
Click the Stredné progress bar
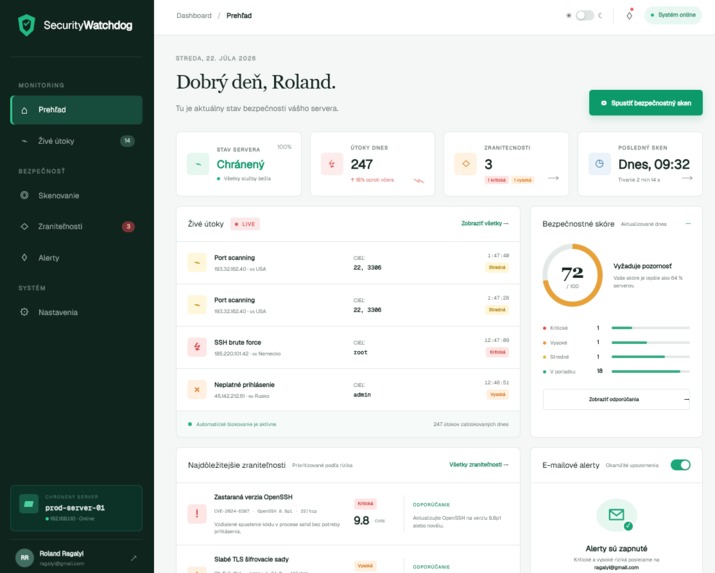pos(651,357)
